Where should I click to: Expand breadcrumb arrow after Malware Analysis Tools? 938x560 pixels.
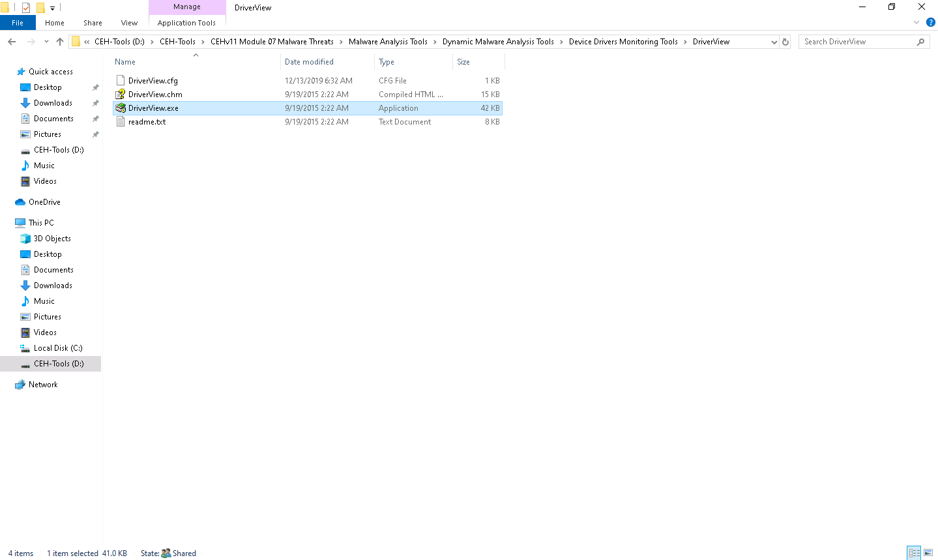point(435,42)
